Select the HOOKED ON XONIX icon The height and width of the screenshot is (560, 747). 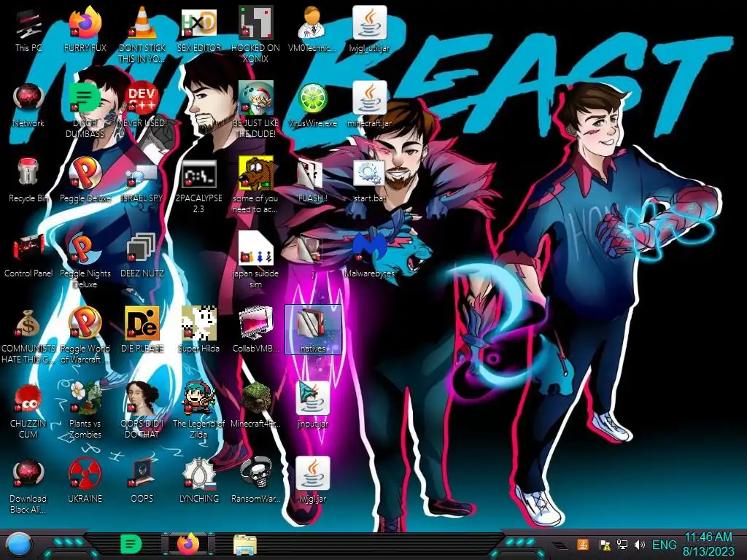pos(255,35)
